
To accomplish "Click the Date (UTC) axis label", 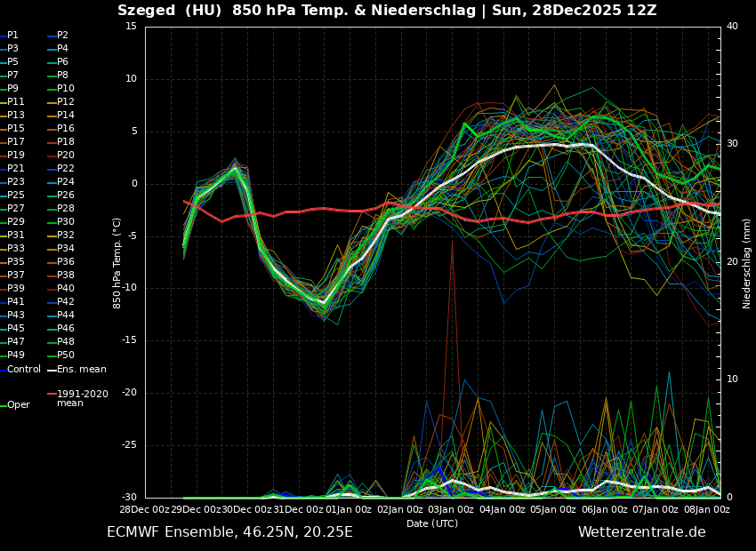I will 432,523.
